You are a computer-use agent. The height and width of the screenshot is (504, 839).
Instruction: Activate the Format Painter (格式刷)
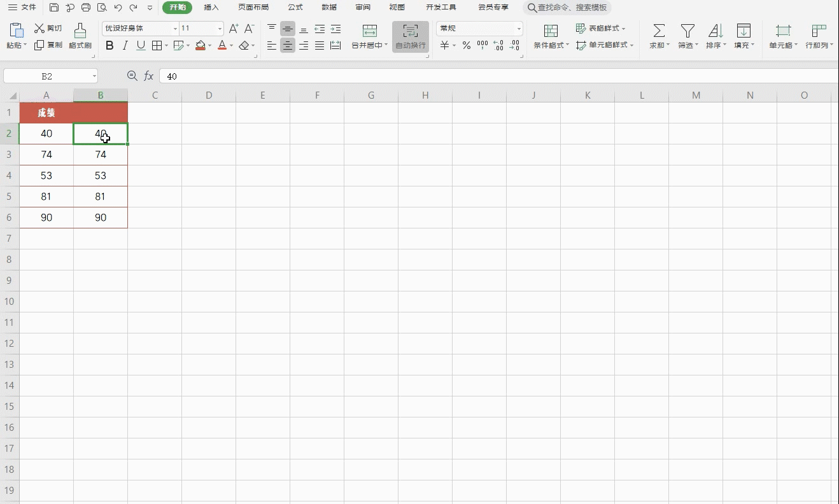point(80,36)
